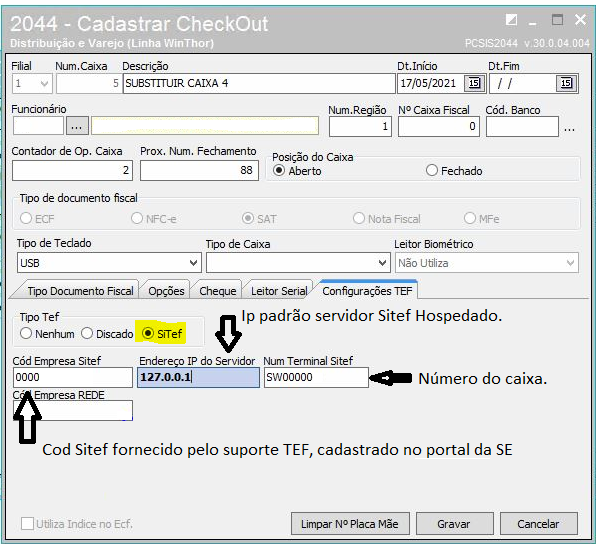This screenshot has width=596, height=544.
Task: Focus the Num.Região field
Action: 360,126
